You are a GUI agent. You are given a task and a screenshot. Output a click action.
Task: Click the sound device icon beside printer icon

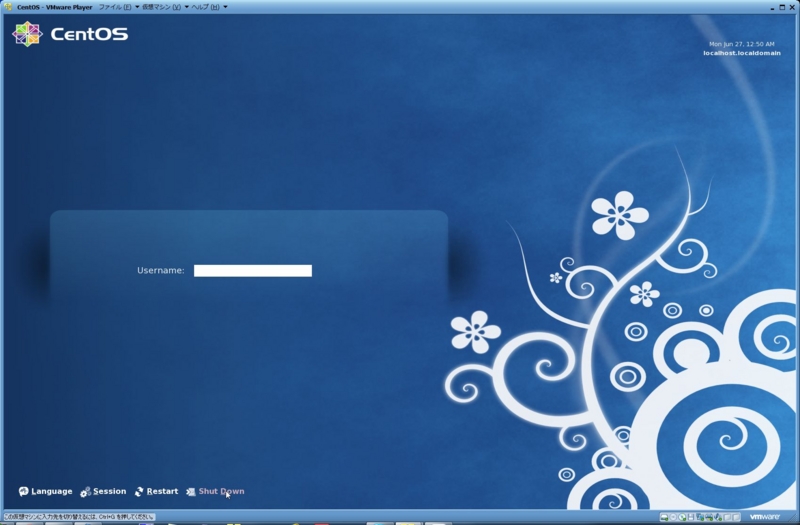[718, 517]
